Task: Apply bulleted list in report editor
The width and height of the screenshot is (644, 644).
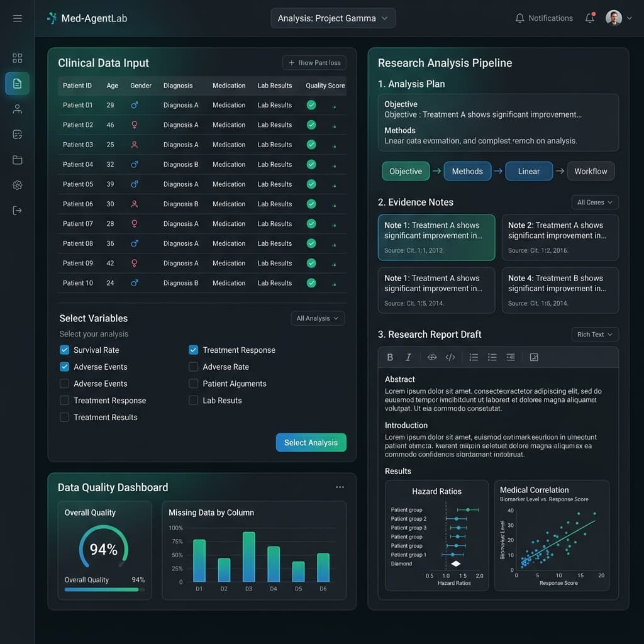Action: click(492, 357)
